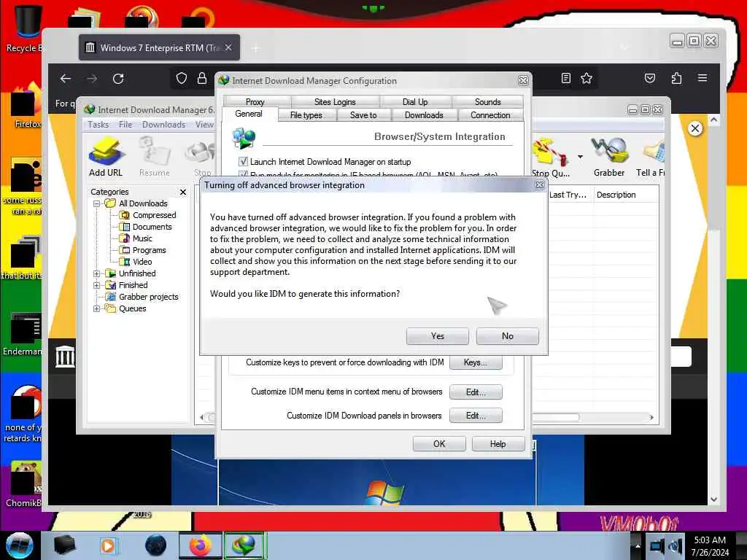Screen dimensions: 747x560
Task: Open the Downloads menu in IDM
Action: tap(163, 124)
